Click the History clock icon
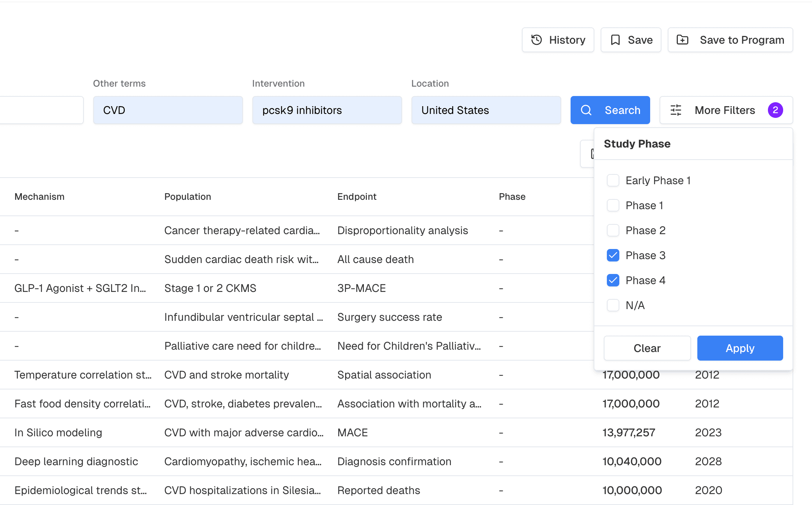This screenshot has height=505, width=812. point(537,39)
